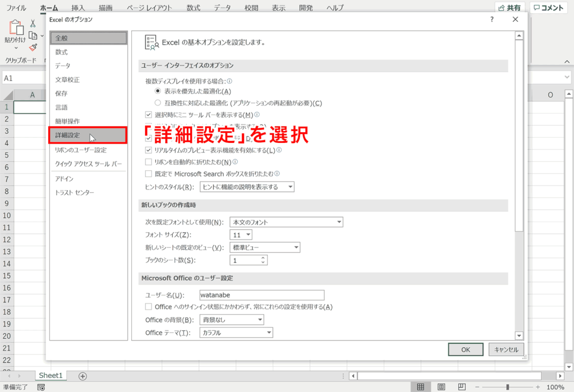Click sheet tab scroll left arrow

(9, 376)
